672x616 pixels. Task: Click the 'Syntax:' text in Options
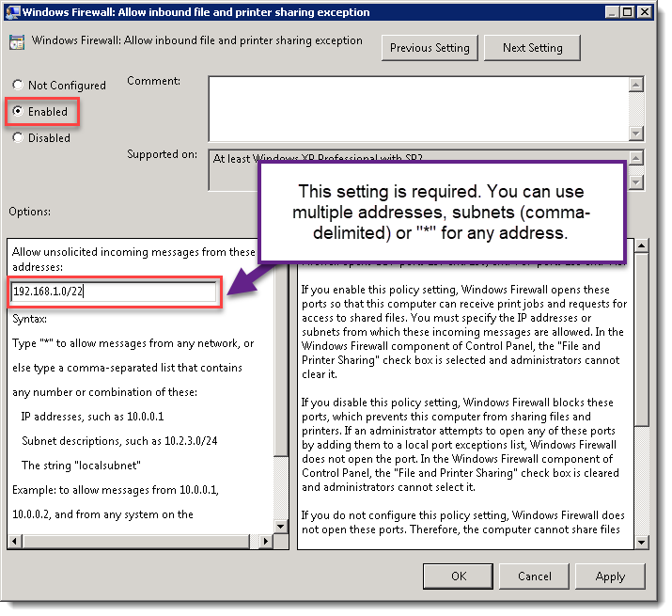(29, 319)
